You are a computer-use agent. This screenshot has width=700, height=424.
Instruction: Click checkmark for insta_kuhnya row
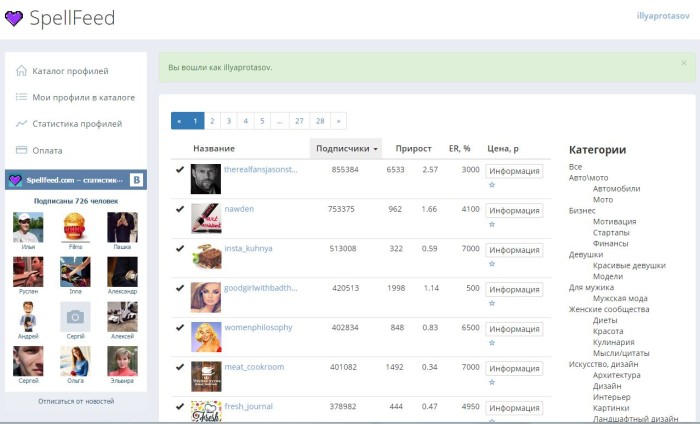pos(180,248)
